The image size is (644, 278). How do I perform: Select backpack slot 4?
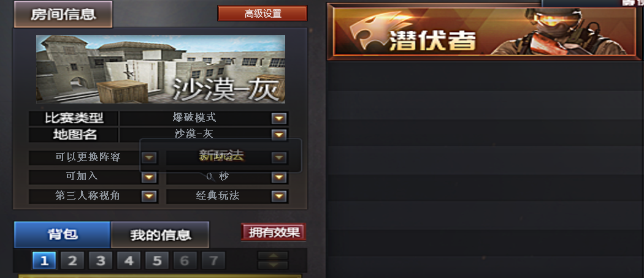pyautogui.click(x=129, y=261)
